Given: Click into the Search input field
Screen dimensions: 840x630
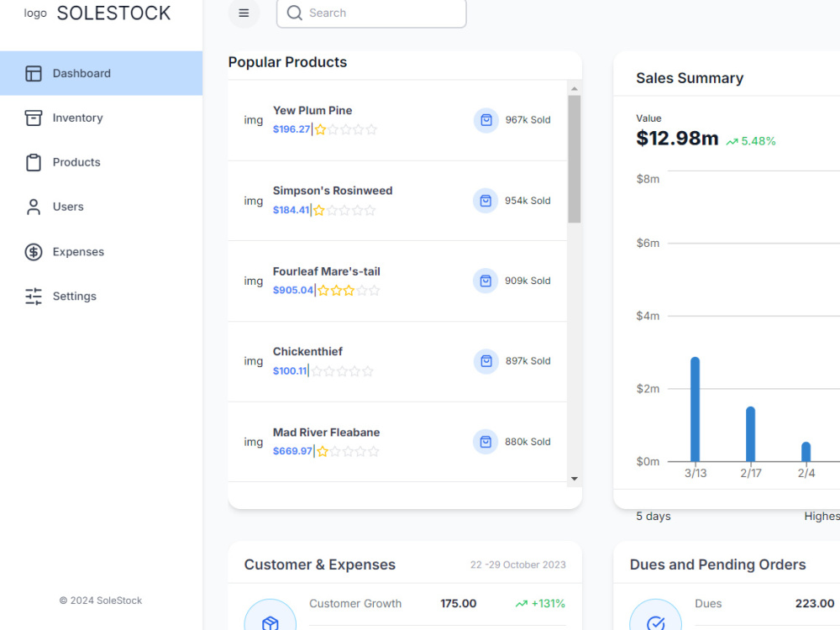Looking at the screenshot, I should click(x=371, y=13).
